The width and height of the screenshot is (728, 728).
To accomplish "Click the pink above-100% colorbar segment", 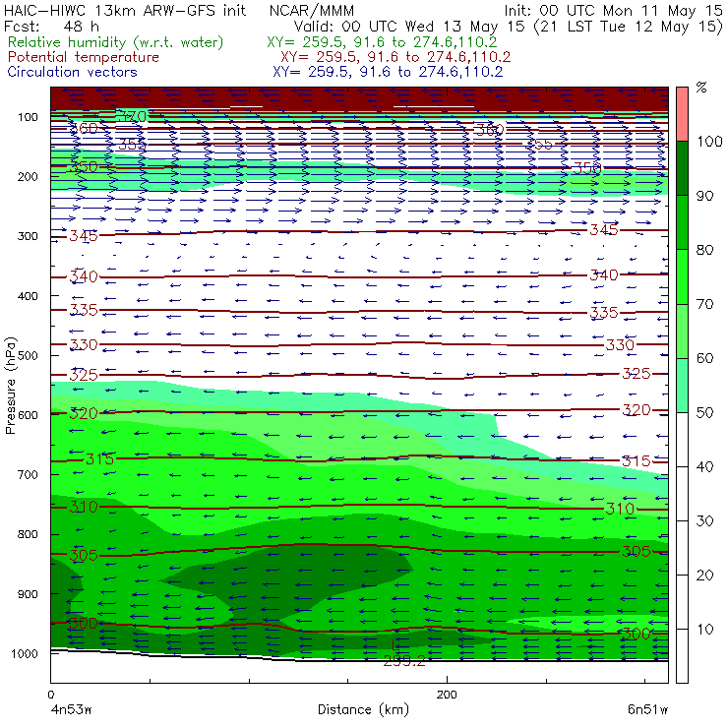I will pos(682,114).
